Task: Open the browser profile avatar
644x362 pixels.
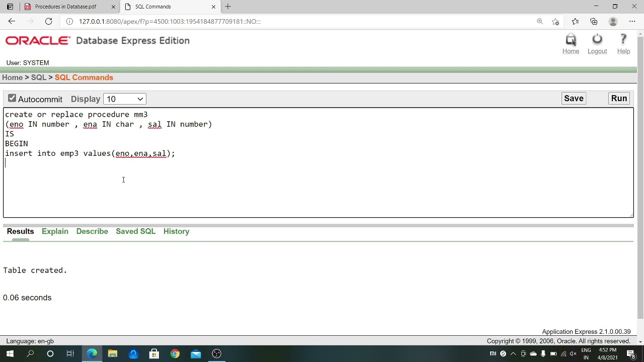Action: (613, 21)
